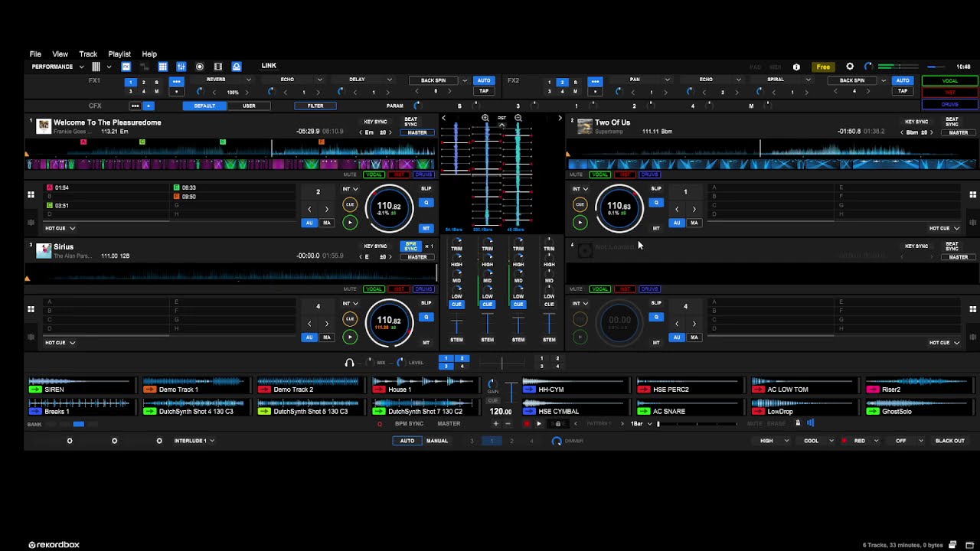This screenshot has height=551, width=980.
Task: Toggle master tempo MT on deck 1
Action: coord(426,228)
